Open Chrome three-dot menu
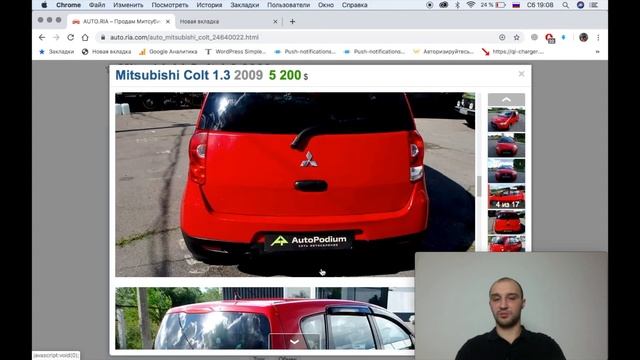Viewport: 640px width, 360px height. (x=598, y=37)
